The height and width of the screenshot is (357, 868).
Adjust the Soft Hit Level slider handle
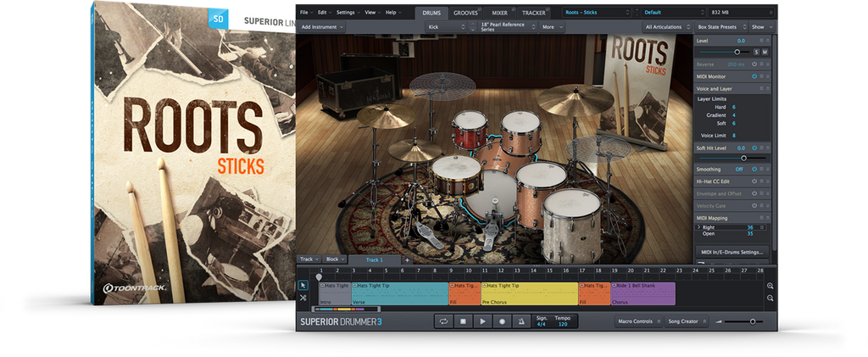(x=743, y=159)
